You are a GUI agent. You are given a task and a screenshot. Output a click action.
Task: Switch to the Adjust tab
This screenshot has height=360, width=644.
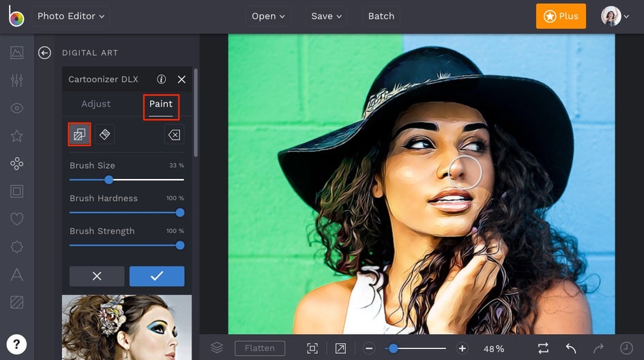click(x=96, y=104)
